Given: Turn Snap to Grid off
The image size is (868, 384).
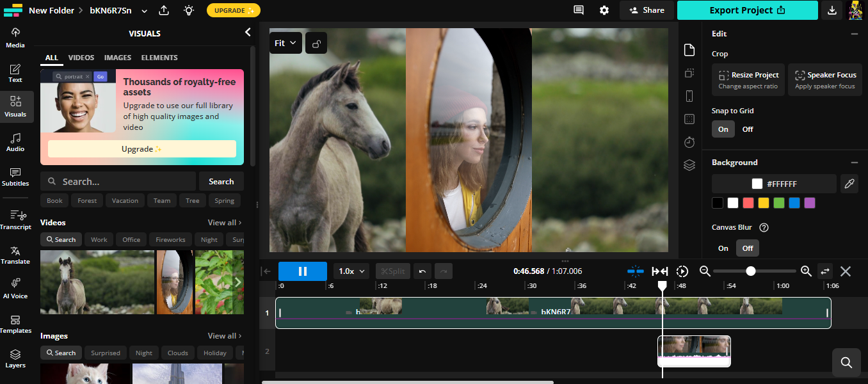Looking at the screenshot, I should [748, 129].
